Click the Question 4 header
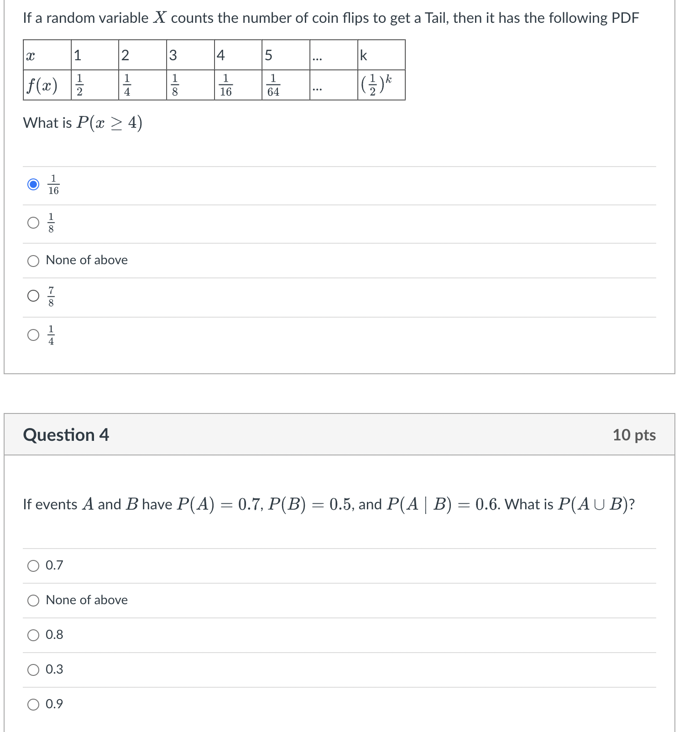 (x=66, y=434)
